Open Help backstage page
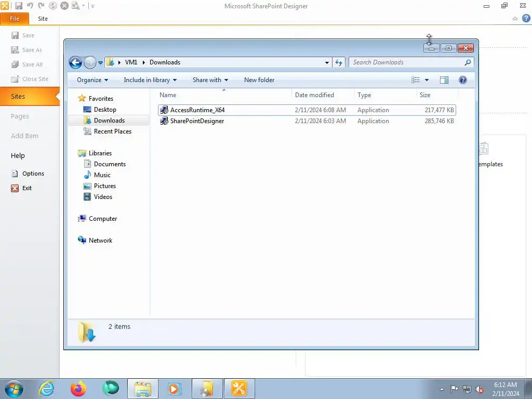Screen dimensions: 532x399 (x=18, y=155)
